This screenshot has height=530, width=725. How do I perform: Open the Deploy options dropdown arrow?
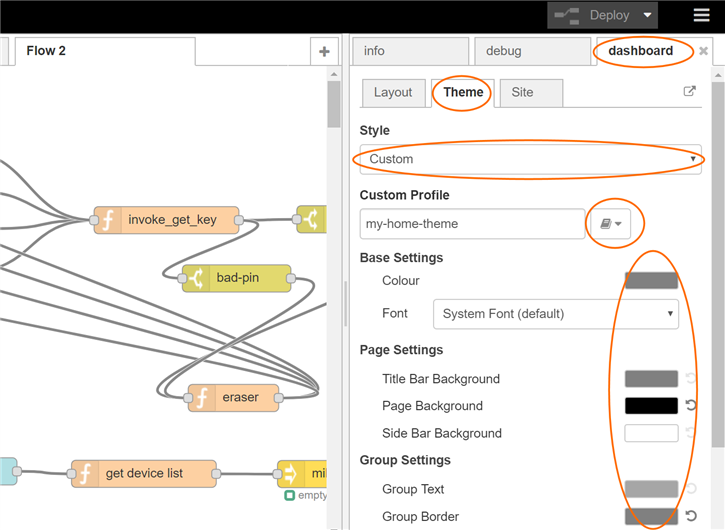point(648,15)
